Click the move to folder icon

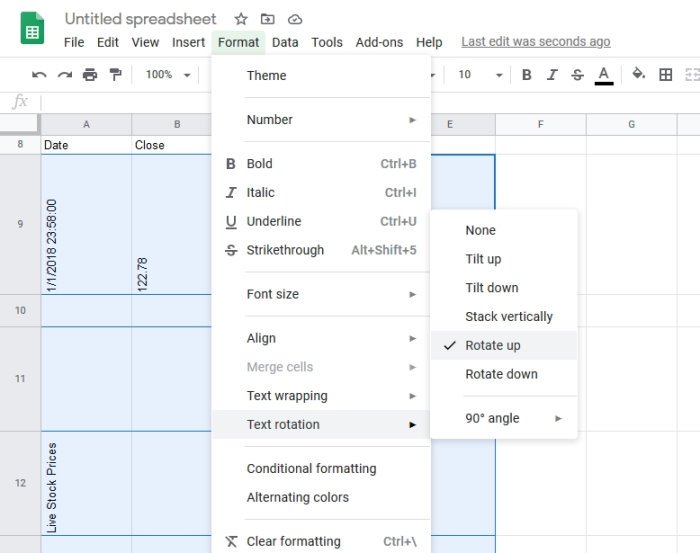coord(267,19)
